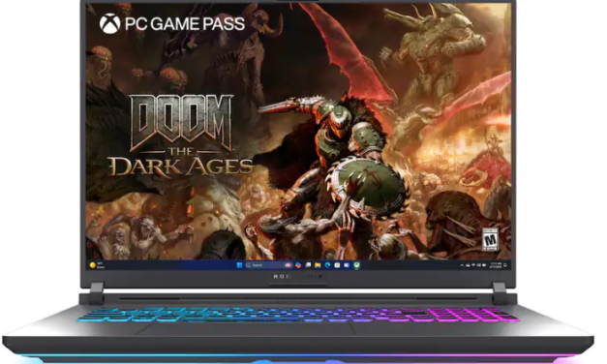
Task: Open Microsoft Store from the taskbar
Action: pos(337,265)
